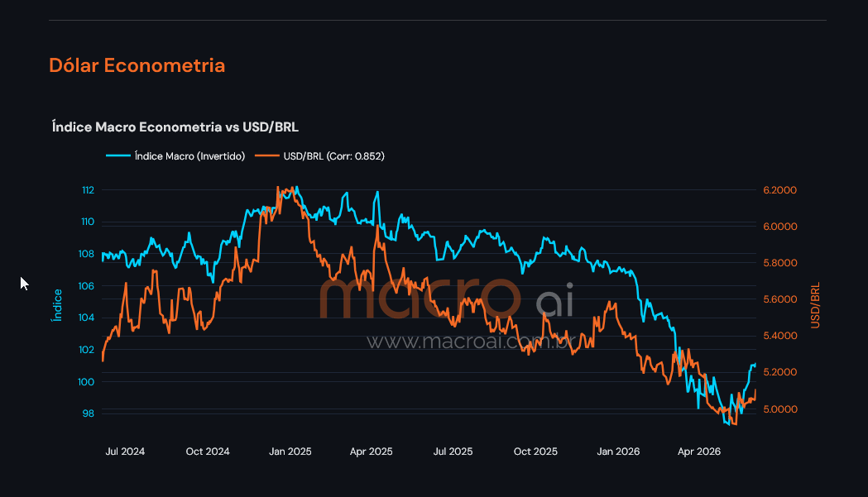Click the 5.0000 right axis value

(x=780, y=409)
